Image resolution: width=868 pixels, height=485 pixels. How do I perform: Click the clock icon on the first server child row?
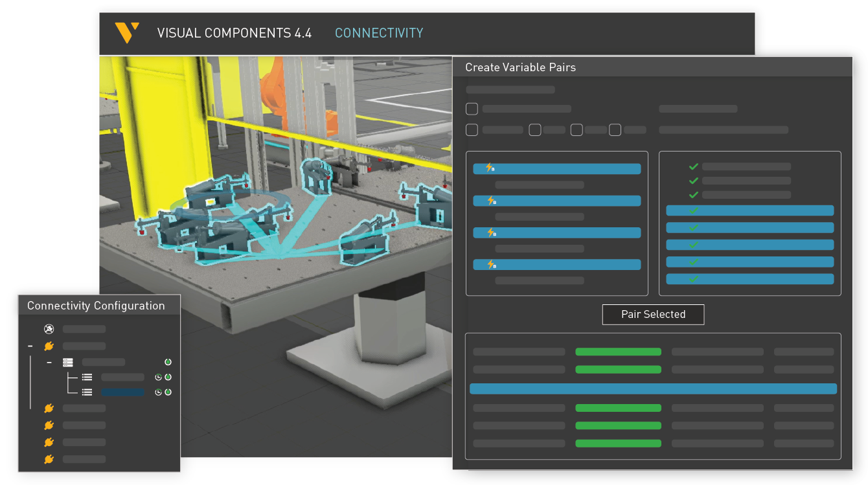(x=157, y=377)
